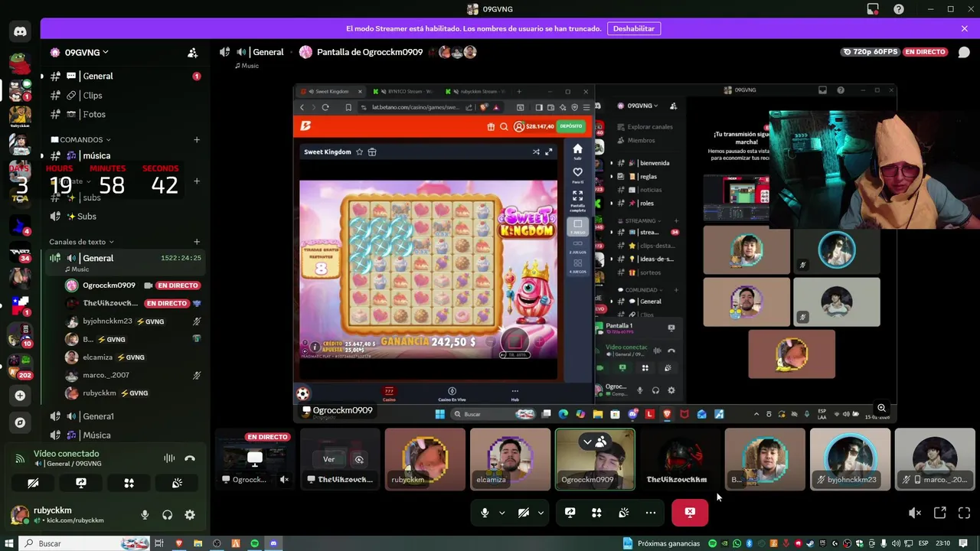Click the share screen icon in call controls
Image resolution: width=980 pixels, height=551 pixels.
[570, 513]
